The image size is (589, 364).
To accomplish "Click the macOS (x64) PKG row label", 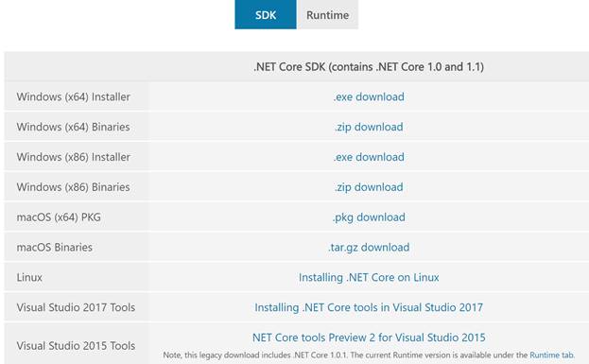I will (x=59, y=217).
